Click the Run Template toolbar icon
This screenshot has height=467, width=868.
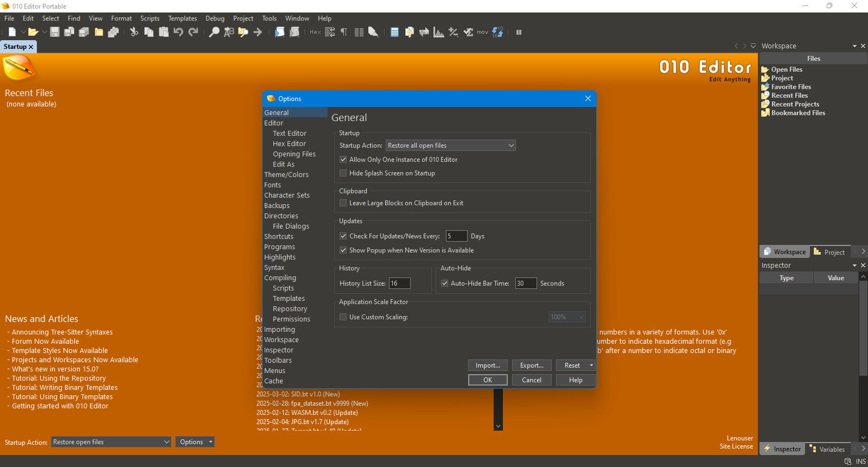[x=294, y=32]
